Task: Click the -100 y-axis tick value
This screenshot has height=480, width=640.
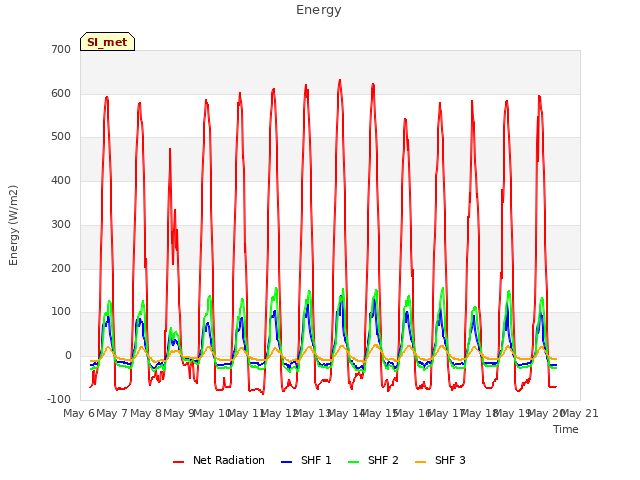Action: 59,399
